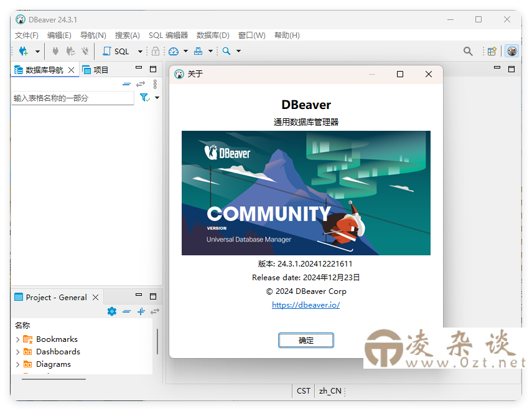The height and width of the screenshot is (411, 532).
Task: Open the search magnifier dropdown arrow
Action: tap(238, 51)
